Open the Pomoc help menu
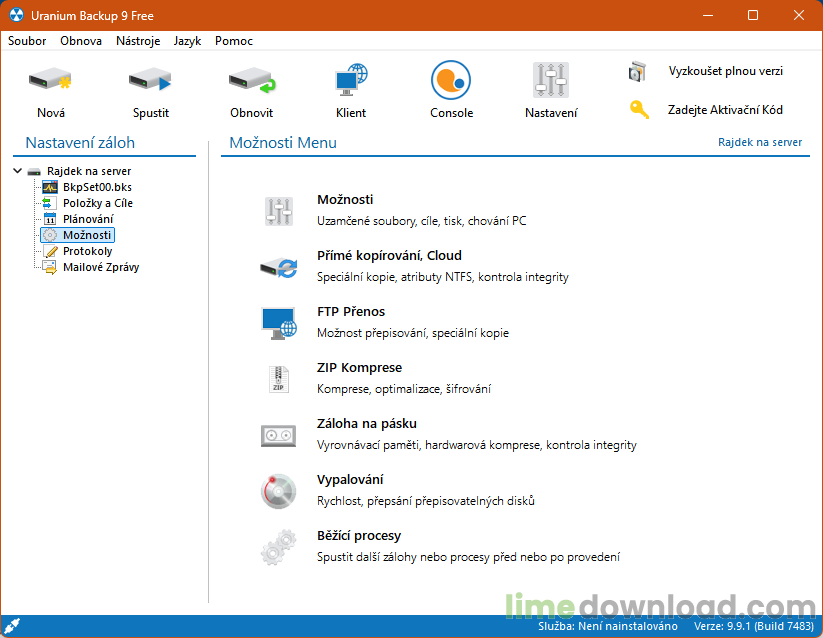Image resolution: width=823 pixels, height=638 pixels. 234,41
